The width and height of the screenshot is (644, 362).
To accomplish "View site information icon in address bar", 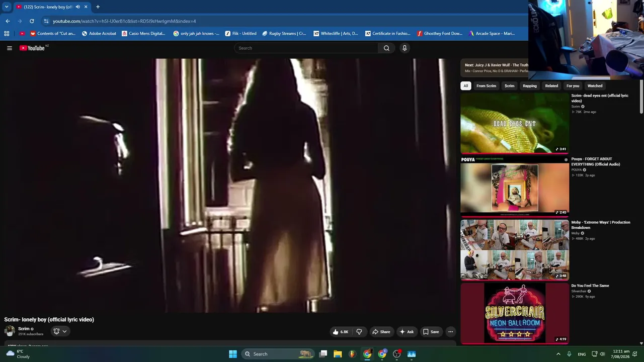I will 46,21.
